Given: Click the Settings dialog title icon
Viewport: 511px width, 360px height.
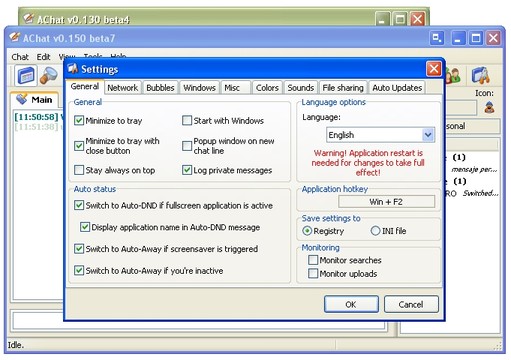Looking at the screenshot, I should [x=72, y=69].
